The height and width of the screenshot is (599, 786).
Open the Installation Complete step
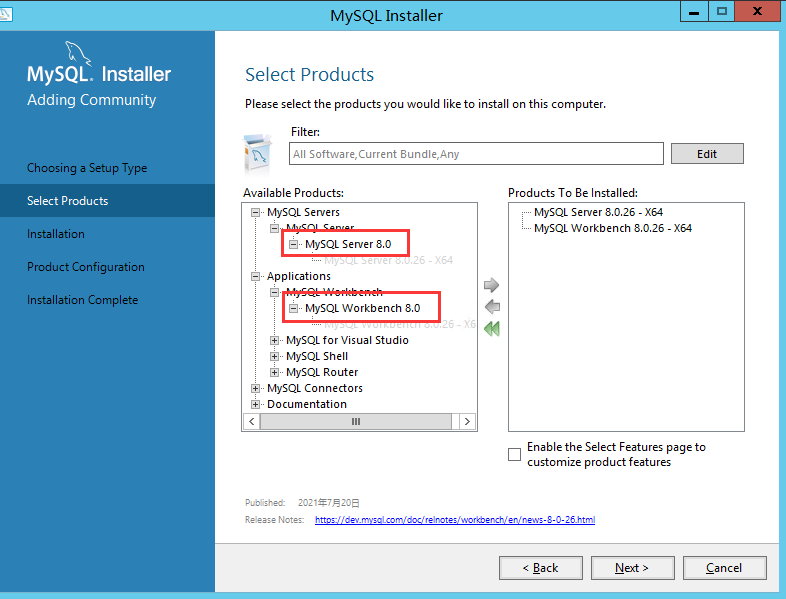click(82, 300)
